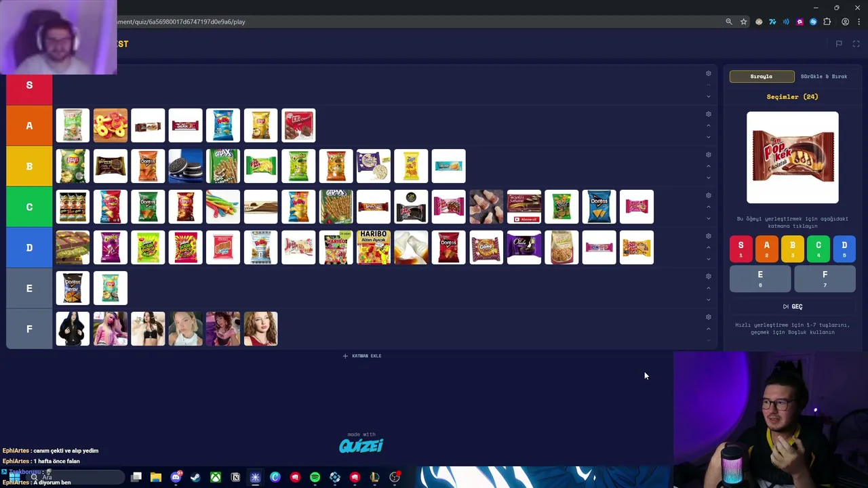Viewport: 868px width, 488px height.
Task: Move tier C row up with chevron
Action: pyautogui.click(x=709, y=207)
